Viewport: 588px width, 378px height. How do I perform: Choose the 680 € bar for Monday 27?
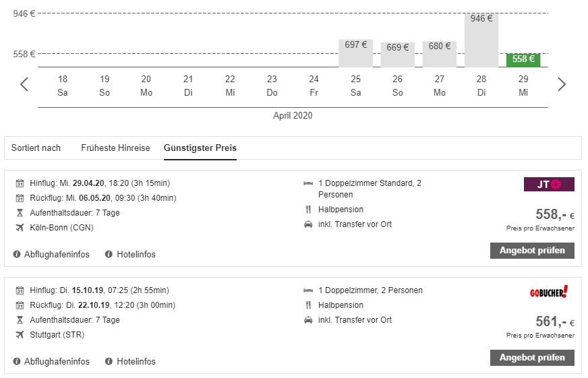point(440,53)
